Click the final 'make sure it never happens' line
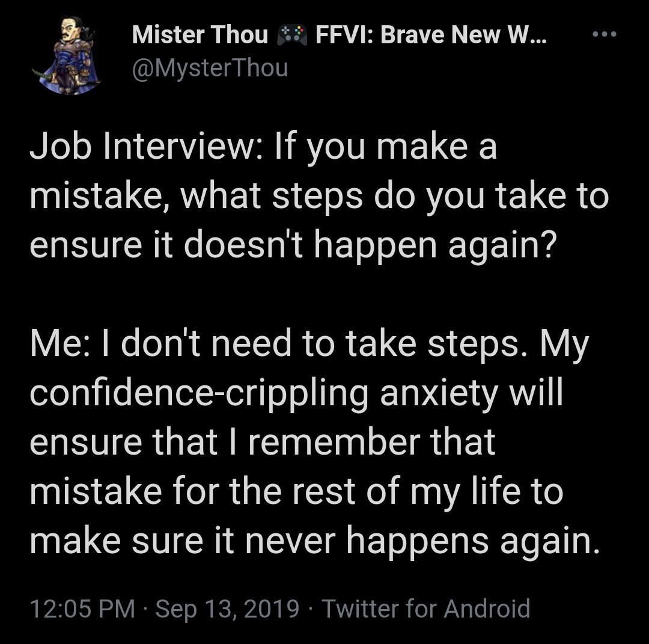The height and width of the screenshot is (644, 649). tap(314, 542)
